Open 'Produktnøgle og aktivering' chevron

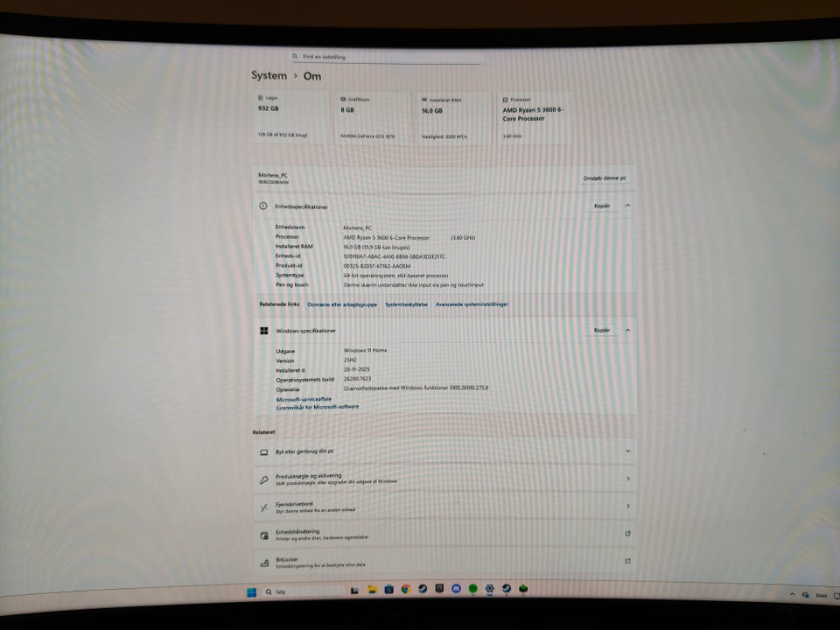(x=628, y=479)
